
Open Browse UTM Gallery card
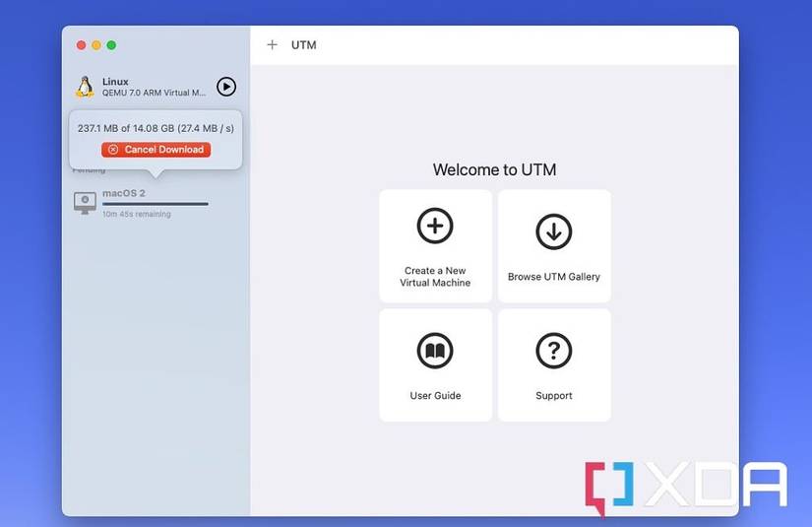point(554,246)
